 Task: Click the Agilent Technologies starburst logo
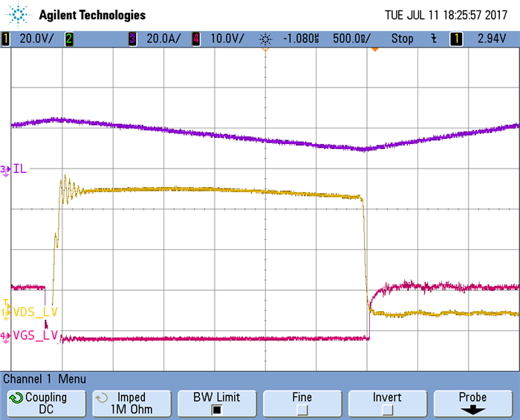[x=20, y=13]
